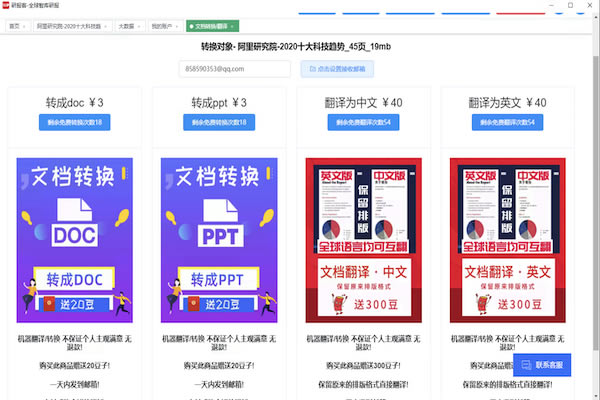The image size is (600, 400).
Task: Click 剩余免费转换次数18 under 转成ppt
Action: [218, 122]
